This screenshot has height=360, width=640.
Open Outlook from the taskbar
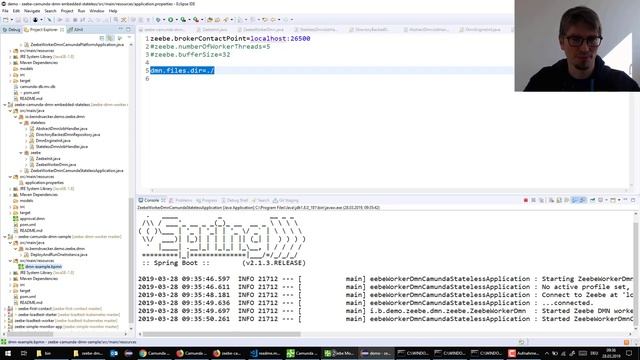(114, 353)
